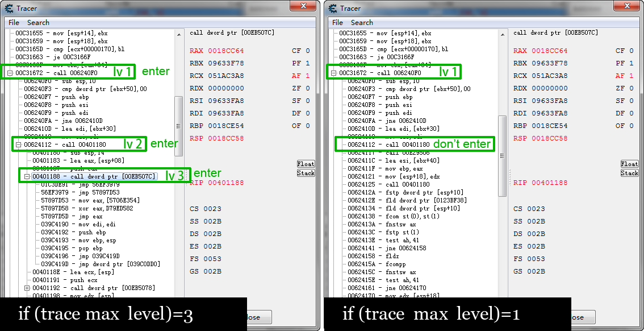644x331 pixels.
Task: Click the instruction list scrollbar in left Tracer
Action: (178, 125)
